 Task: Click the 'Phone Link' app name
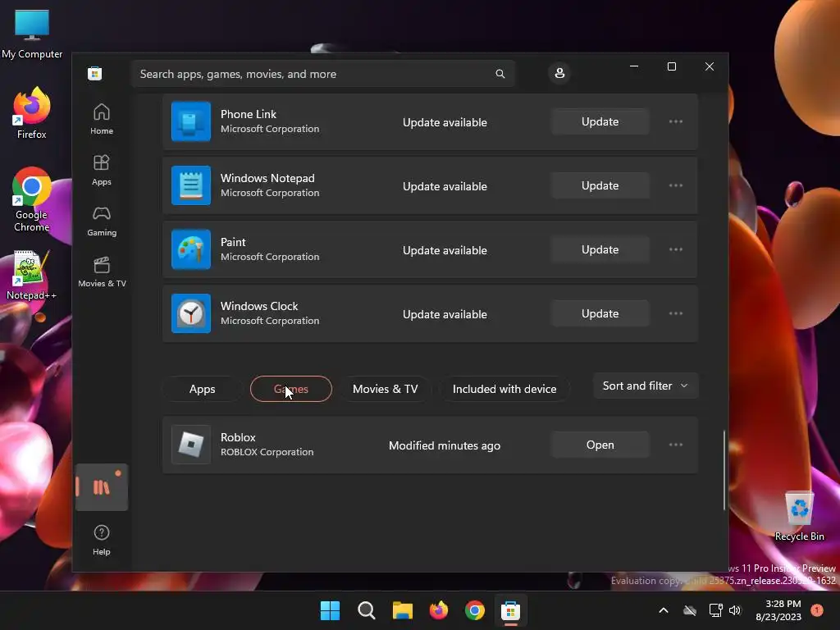[249, 114]
